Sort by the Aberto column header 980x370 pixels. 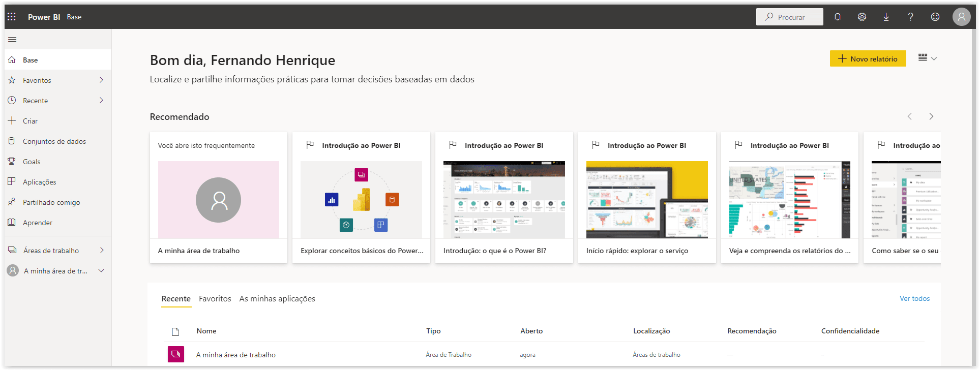tap(531, 331)
